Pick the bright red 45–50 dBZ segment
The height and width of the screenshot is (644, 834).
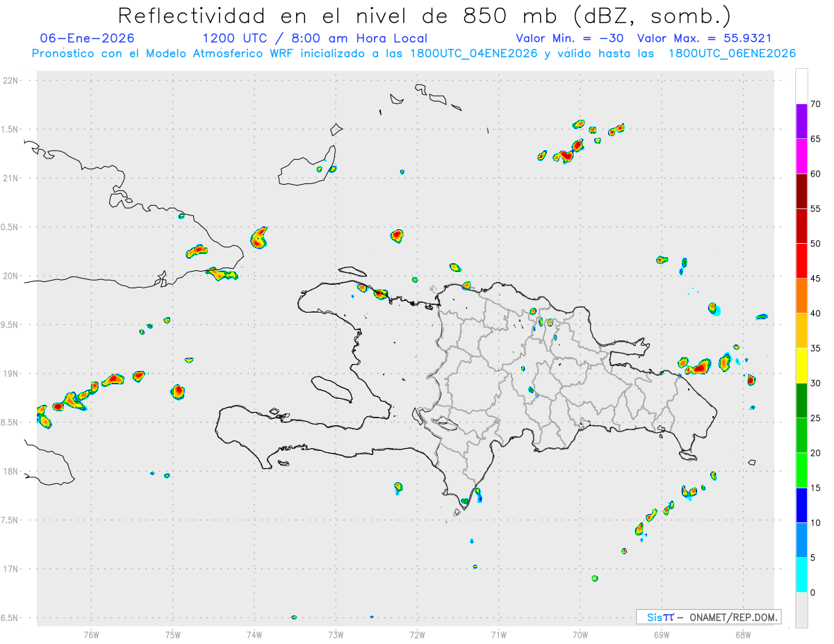point(801,261)
